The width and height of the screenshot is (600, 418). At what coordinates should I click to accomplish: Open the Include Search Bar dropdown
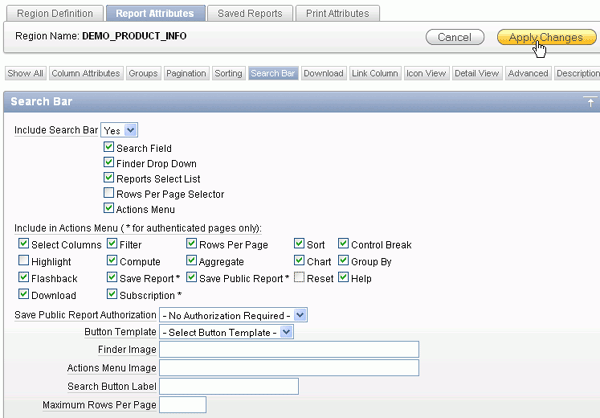tap(119, 130)
